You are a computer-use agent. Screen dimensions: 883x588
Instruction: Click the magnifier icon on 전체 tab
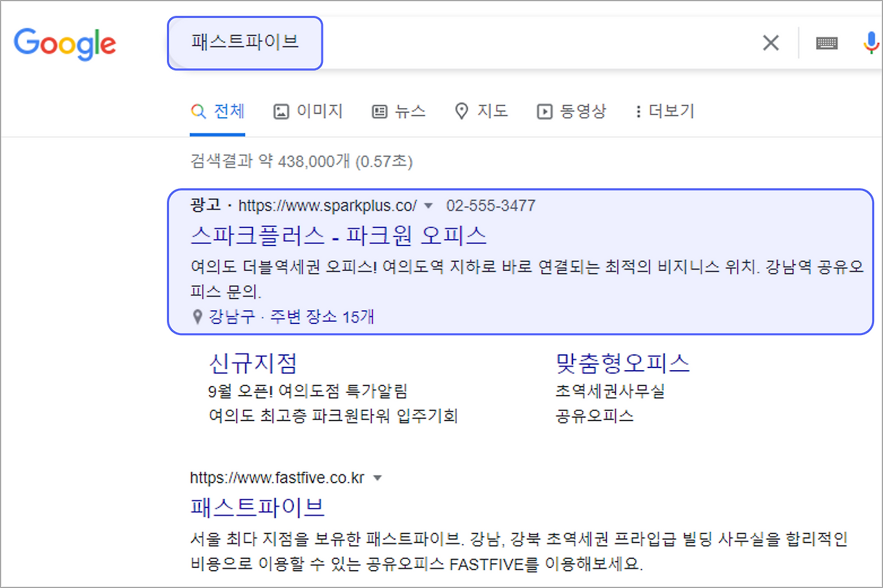(x=198, y=110)
